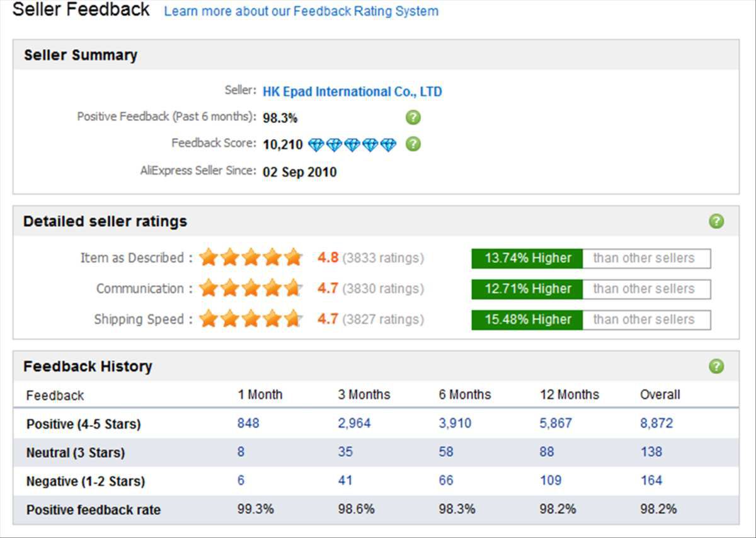The image size is (756, 538).
Task: Open 109 negative feedbacks for 12 Months
Action: click(x=550, y=480)
